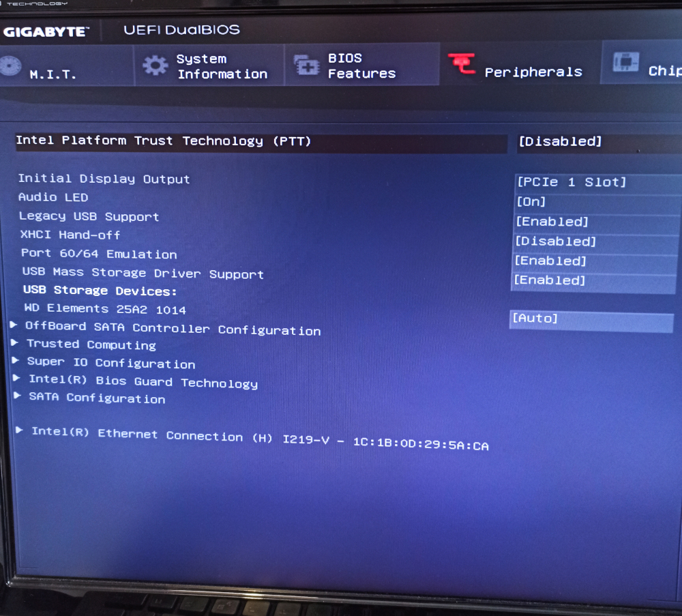This screenshot has height=616, width=682.
Task: Click the red Peripherals plug icon
Action: tap(462, 65)
